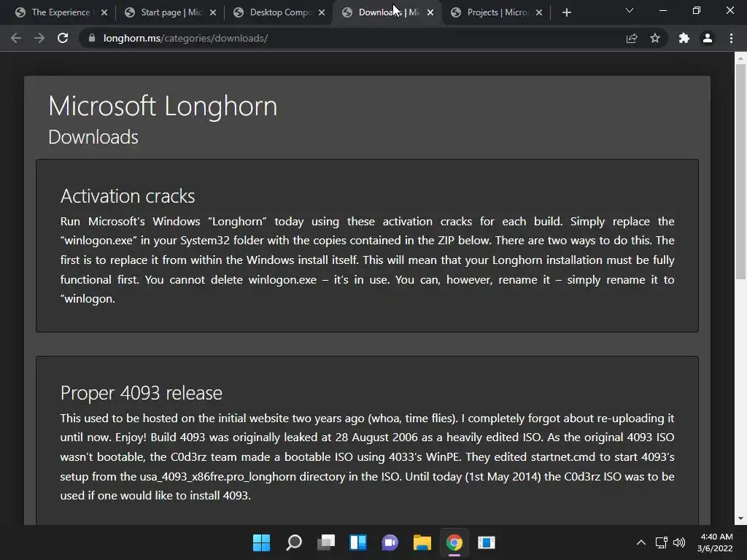Click the scrollbar up arrow
The image size is (747, 560).
tap(740, 58)
